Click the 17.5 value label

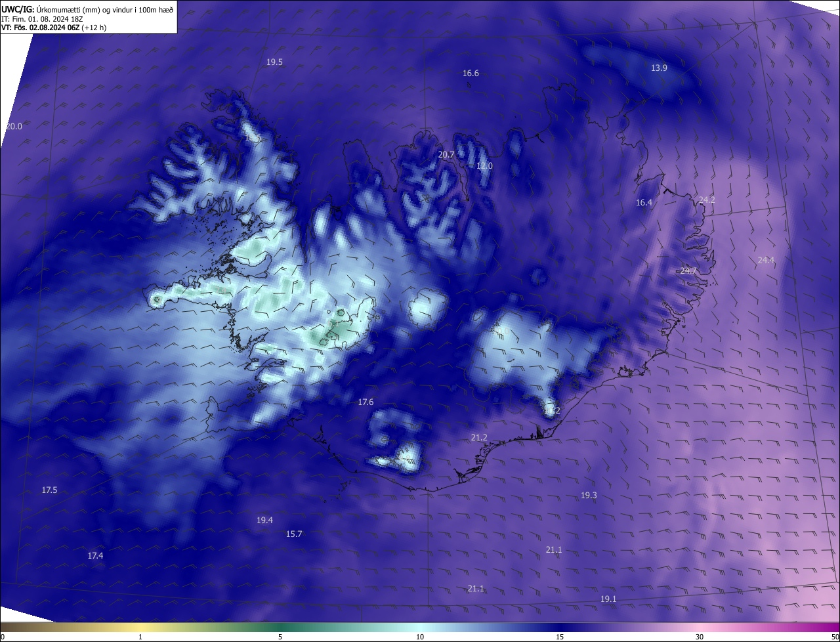(x=49, y=490)
